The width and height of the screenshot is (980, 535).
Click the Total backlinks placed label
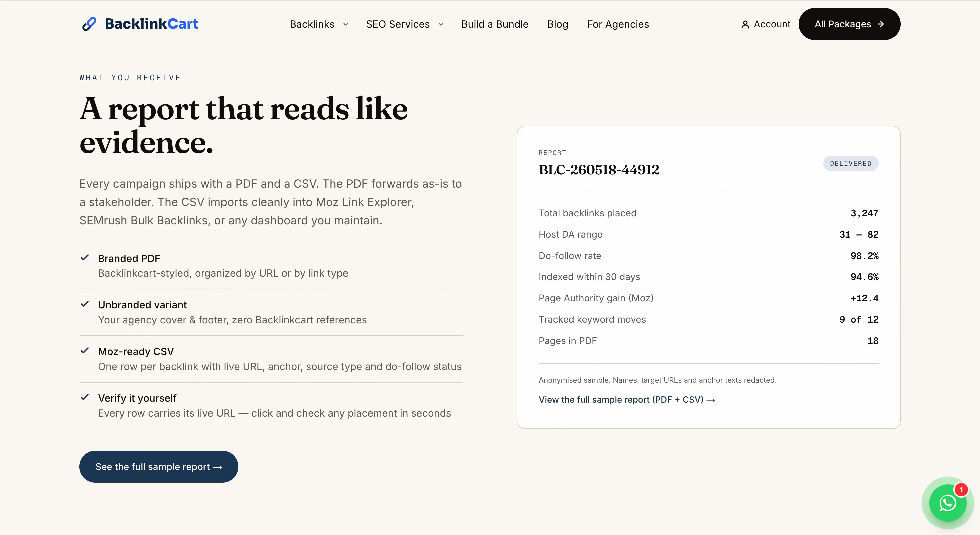(x=587, y=213)
